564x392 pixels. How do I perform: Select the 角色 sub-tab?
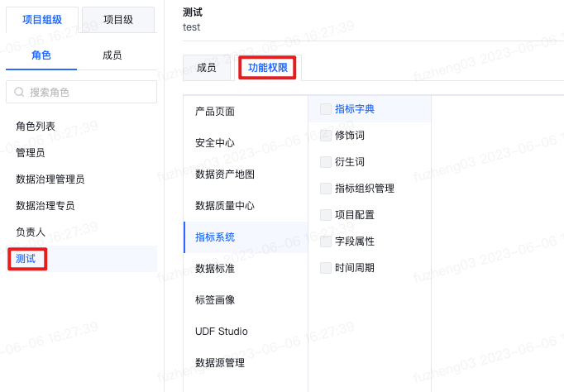pyautogui.click(x=41, y=55)
